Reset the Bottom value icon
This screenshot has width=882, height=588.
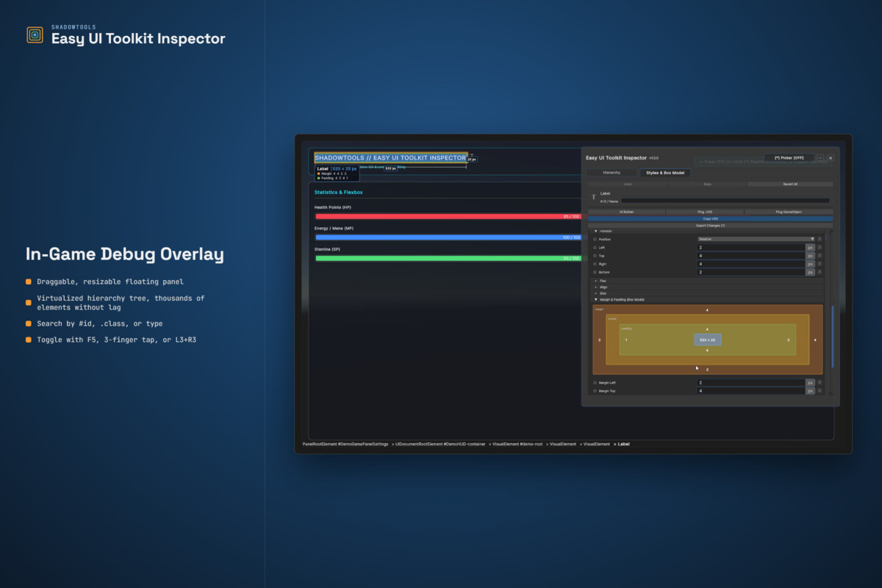tap(820, 272)
